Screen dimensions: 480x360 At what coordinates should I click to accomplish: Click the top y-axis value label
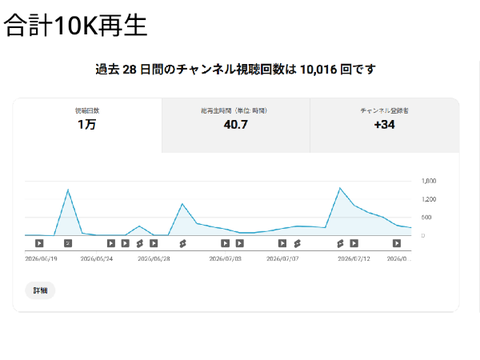(429, 181)
